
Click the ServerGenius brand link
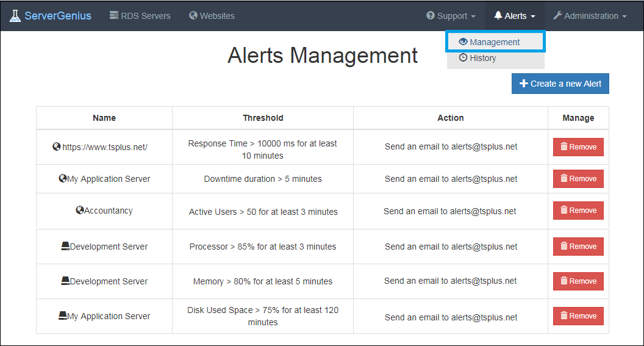tap(58, 16)
